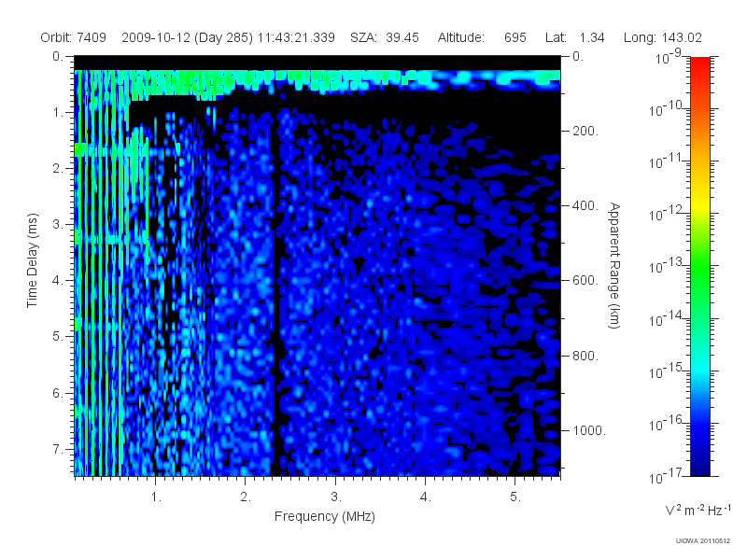The image size is (747, 560).
Task: Click the time delay tick label '3.'
Action: (x=58, y=224)
